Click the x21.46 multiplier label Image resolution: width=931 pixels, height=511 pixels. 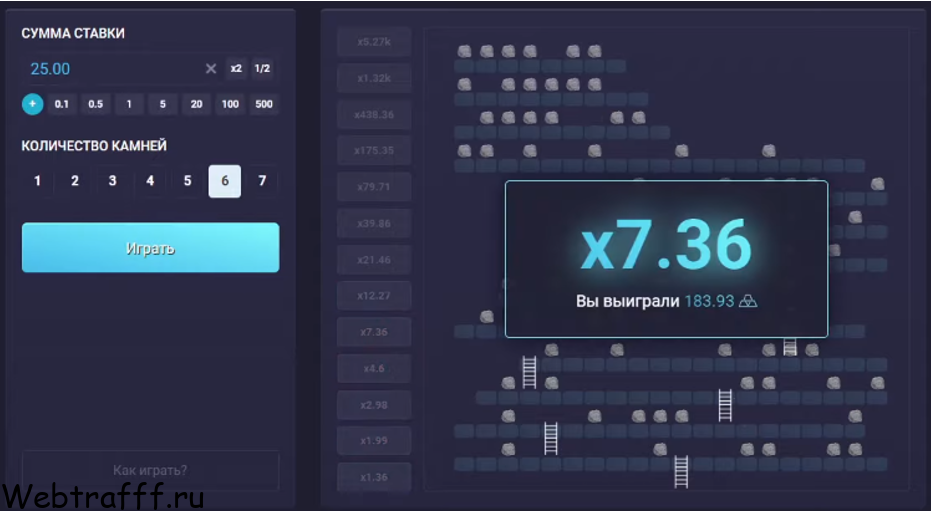pos(374,260)
